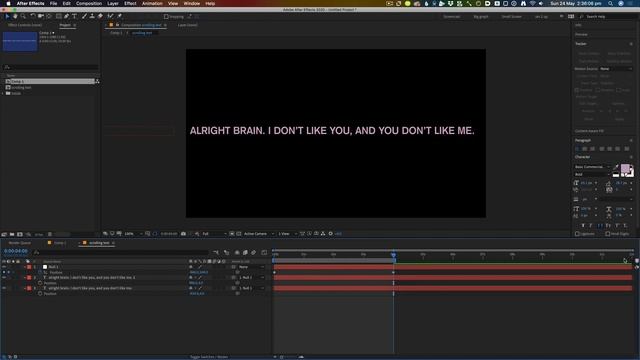The width and height of the screenshot is (640, 360).
Task: Click the Take Snapshot camera icon
Action: [184, 234]
